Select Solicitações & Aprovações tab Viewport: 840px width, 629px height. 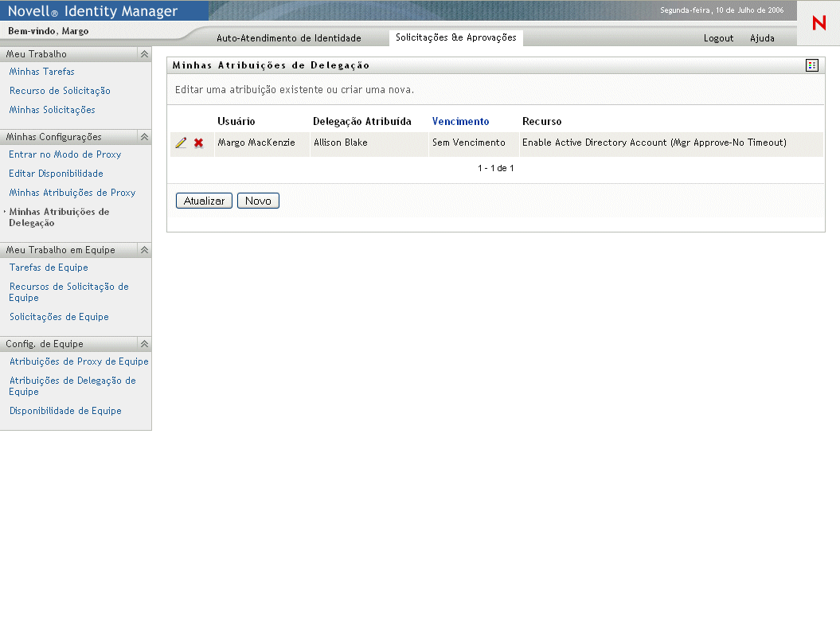455,37
